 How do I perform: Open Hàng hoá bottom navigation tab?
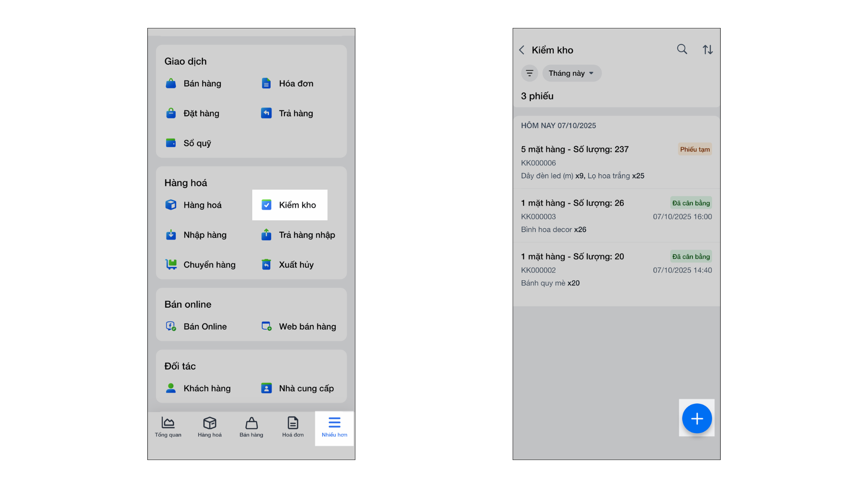coord(209,427)
